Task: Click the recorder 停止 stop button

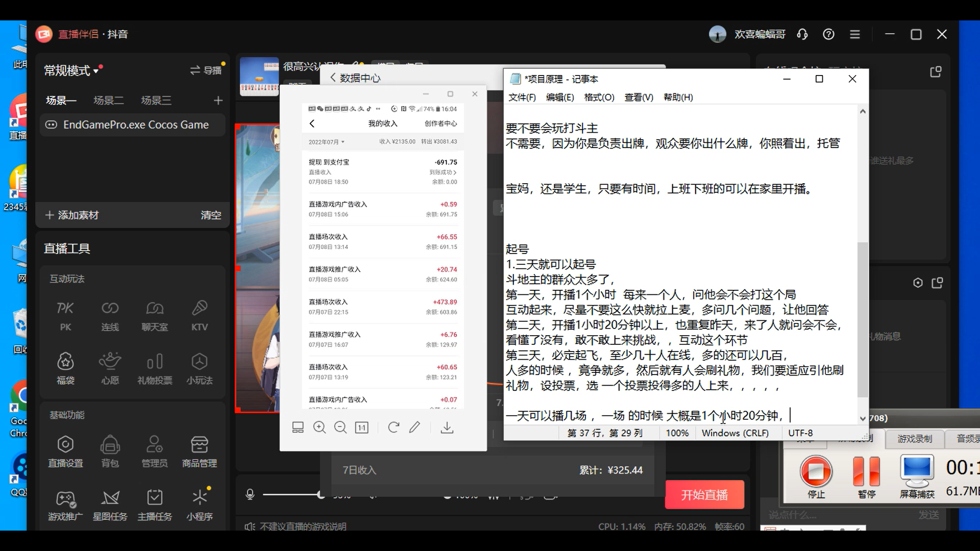Action: [x=816, y=477]
